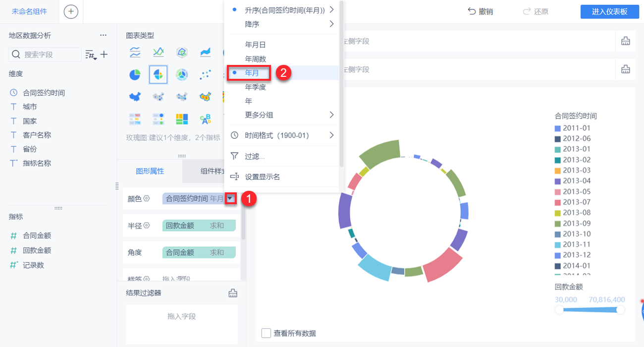
Task: Click the icon right of second 左侧字段 row
Action: click(x=626, y=69)
